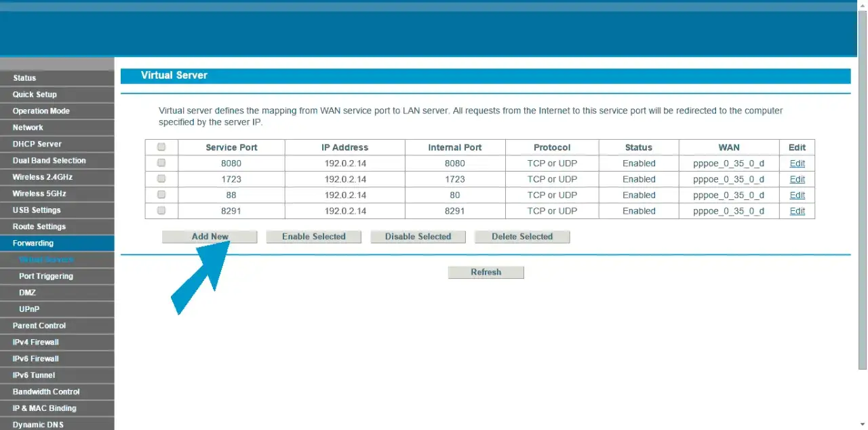Edit the virtual server rule for port 8291
The height and width of the screenshot is (430, 868).
pyautogui.click(x=796, y=210)
